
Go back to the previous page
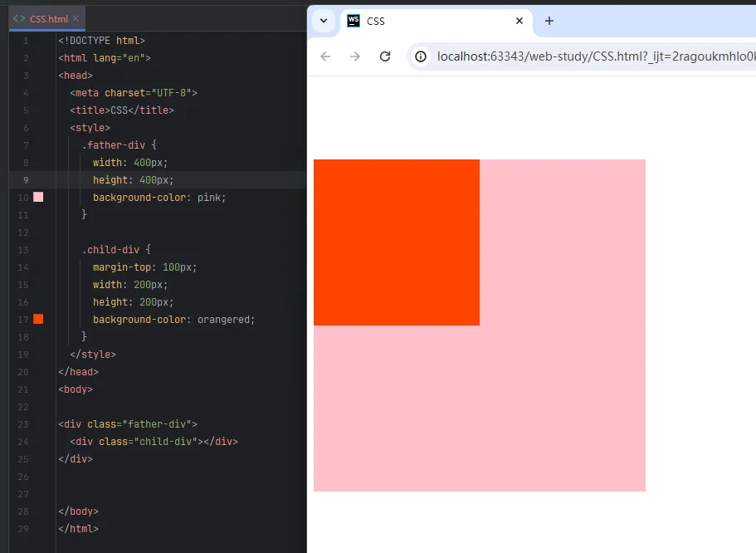(x=325, y=56)
